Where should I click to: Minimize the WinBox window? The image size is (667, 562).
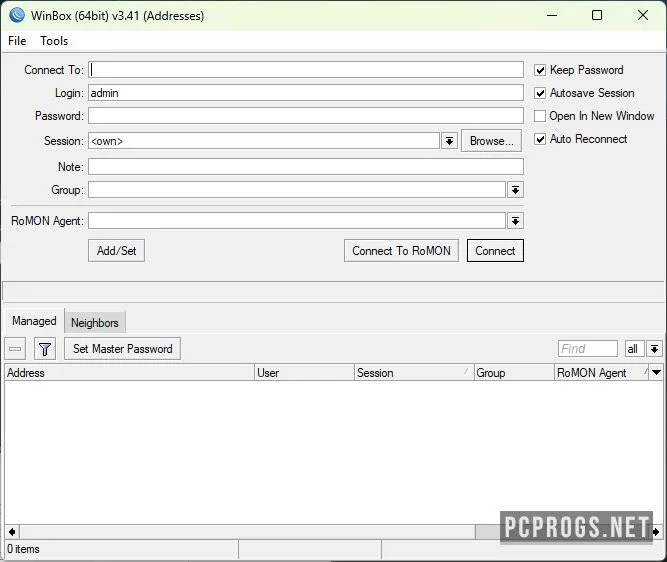click(552, 15)
